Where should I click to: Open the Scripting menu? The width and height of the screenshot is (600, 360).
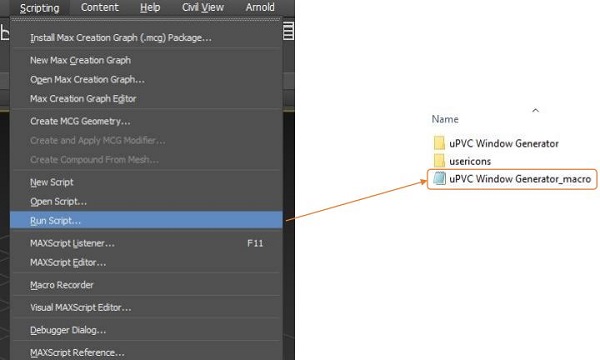39,8
